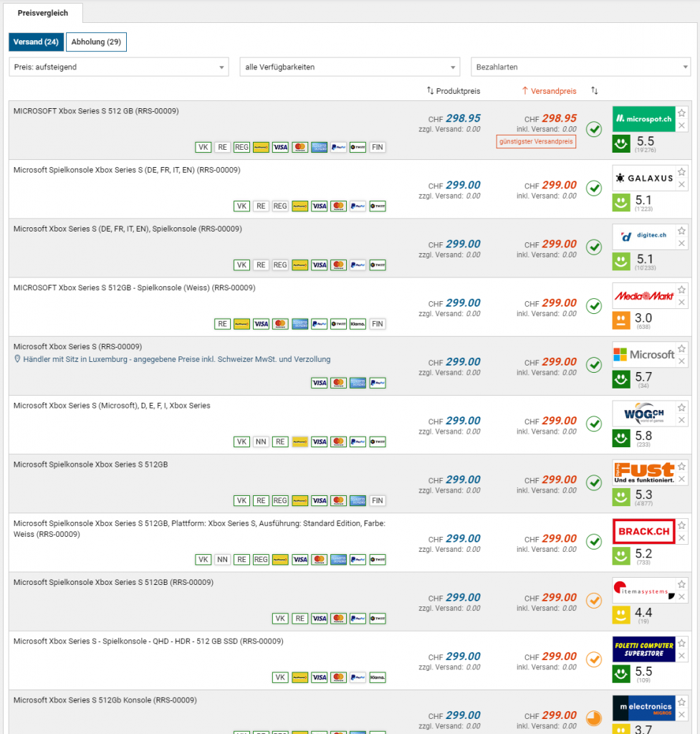Image resolution: width=700 pixels, height=734 pixels.
Task: Favorite MediaMarkt with the star
Action: coord(682,290)
